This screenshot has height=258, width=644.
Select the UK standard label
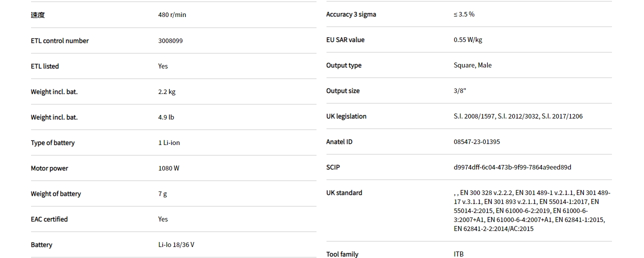(x=344, y=193)
